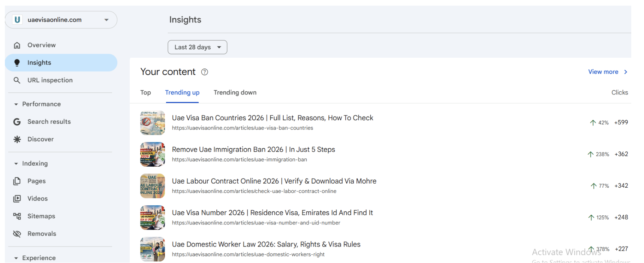Click the 125% up arrow indicator
The width and height of the screenshot is (644, 263).
click(x=591, y=218)
